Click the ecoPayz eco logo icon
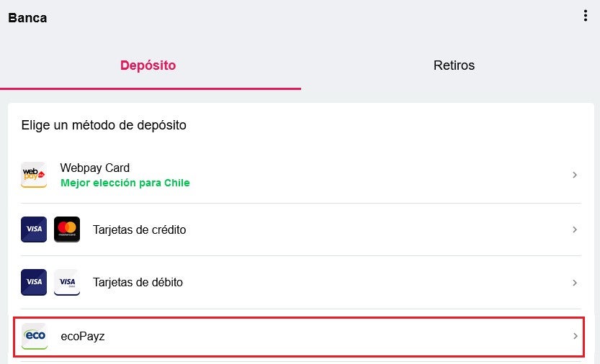Screen dimensions: 600x364 pyautogui.click(x=35, y=336)
